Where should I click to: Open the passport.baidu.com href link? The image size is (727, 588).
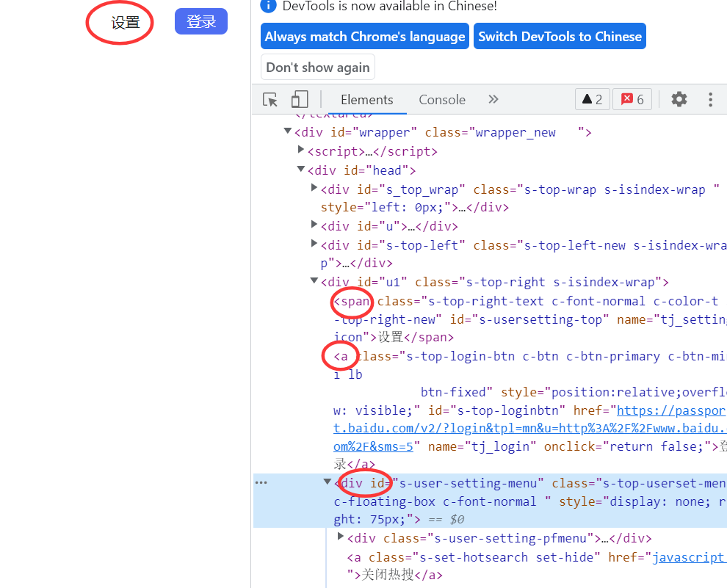[530, 429]
